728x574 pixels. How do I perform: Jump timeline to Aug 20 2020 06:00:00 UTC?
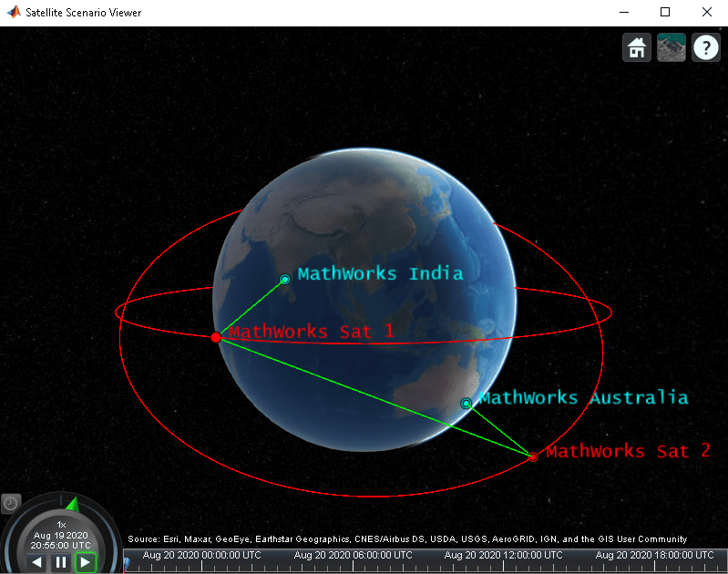coord(353,555)
